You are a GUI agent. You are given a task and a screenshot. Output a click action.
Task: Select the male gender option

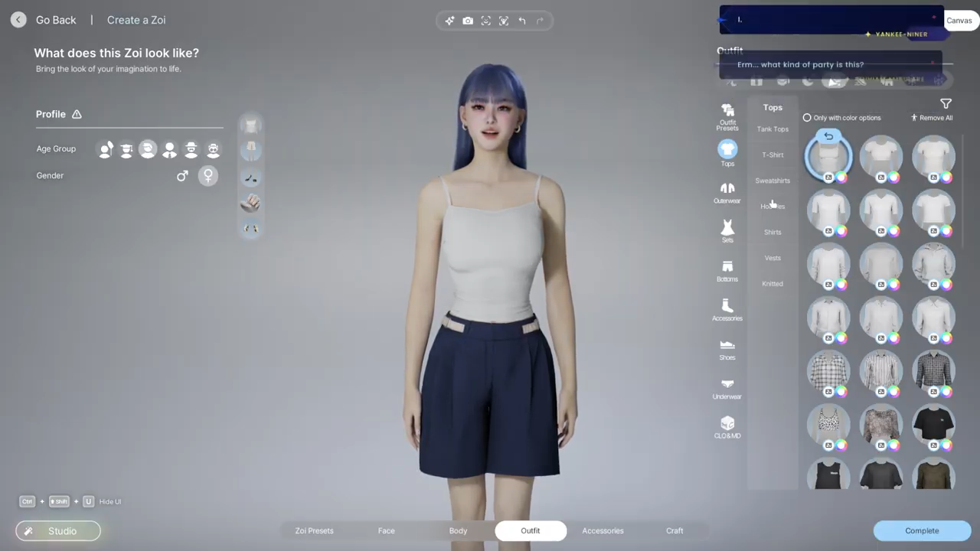tap(182, 176)
